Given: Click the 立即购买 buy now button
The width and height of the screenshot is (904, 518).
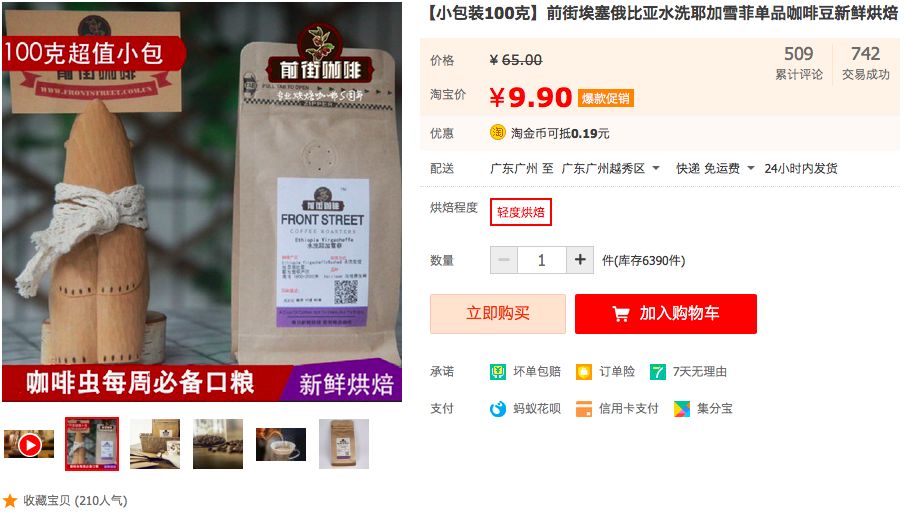Looking at the screenshot, I should 498,314.
